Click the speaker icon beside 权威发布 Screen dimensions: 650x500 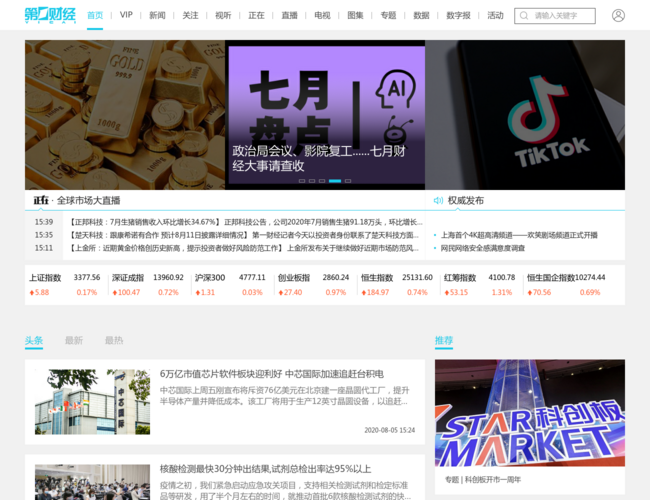coord(438,201)
